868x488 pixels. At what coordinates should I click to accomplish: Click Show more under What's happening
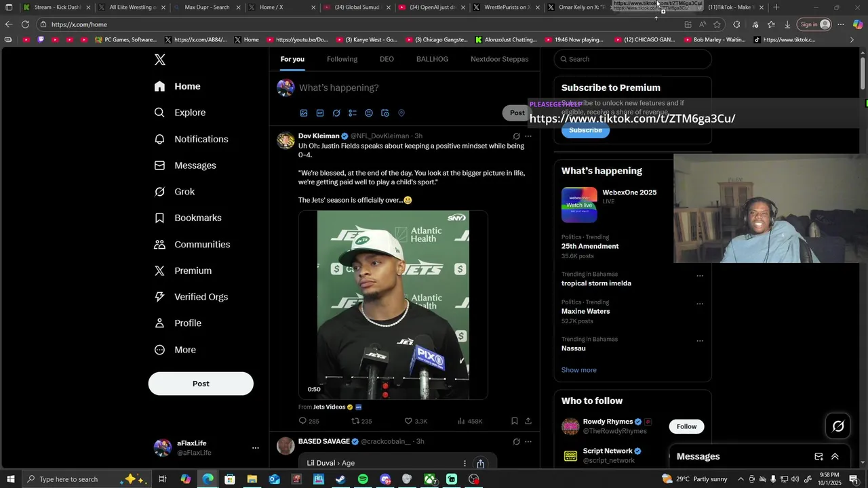pos(578,370)
